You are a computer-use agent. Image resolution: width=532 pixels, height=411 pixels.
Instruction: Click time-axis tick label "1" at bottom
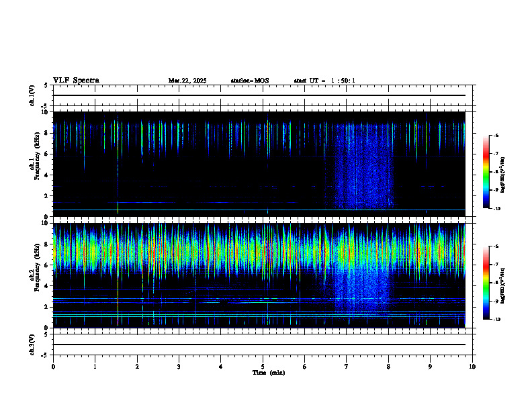[x=95, y=367]
